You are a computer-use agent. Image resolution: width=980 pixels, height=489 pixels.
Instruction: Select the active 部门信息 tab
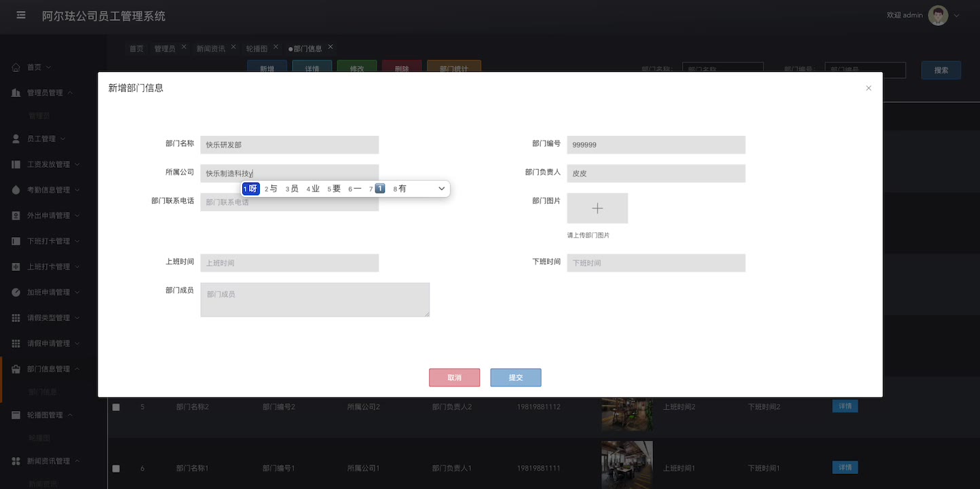click(305, 49)
